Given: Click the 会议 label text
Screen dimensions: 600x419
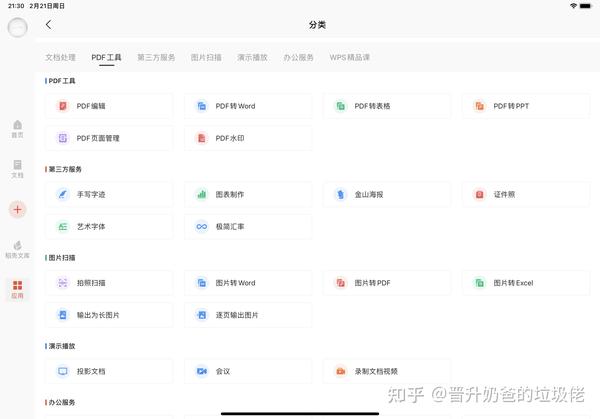Looking at the screenshot, I should point(223,371).
